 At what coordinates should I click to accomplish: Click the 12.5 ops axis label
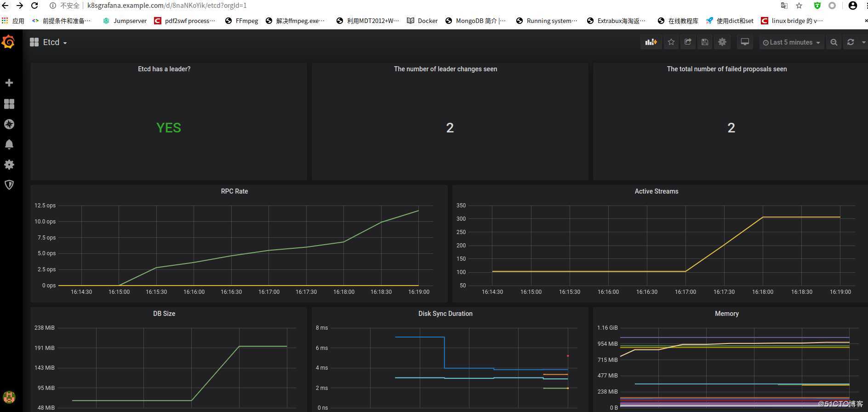45,206
